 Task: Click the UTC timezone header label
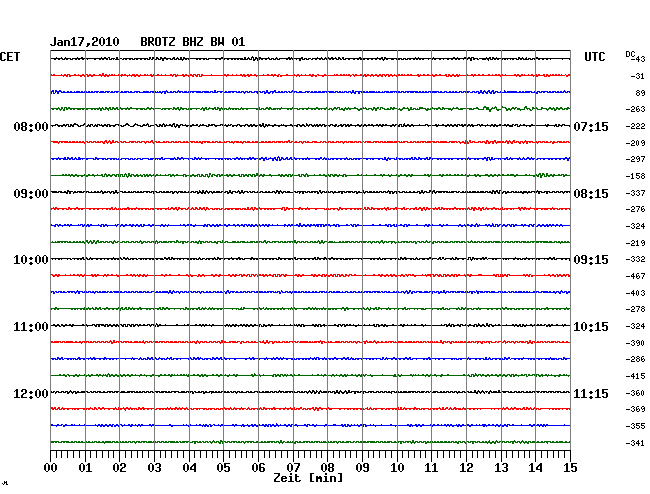(x=594, y=58)
